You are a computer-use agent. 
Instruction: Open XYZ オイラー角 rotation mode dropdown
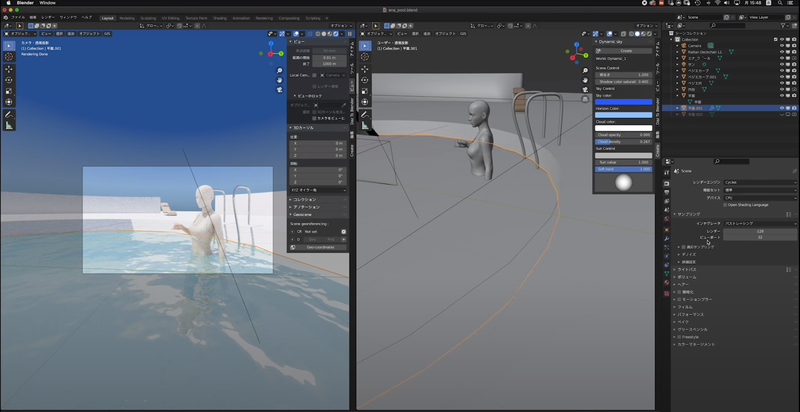(318, 190)
